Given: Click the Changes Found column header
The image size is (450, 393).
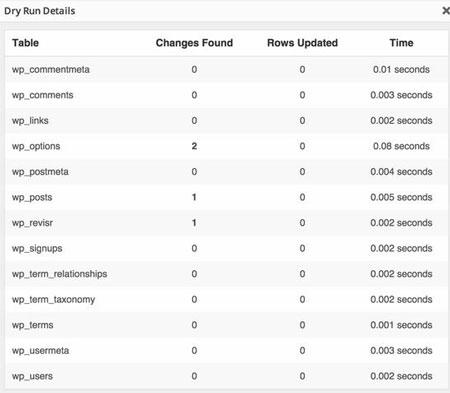Looking at the screenshot, I should [x=194, y=43].
